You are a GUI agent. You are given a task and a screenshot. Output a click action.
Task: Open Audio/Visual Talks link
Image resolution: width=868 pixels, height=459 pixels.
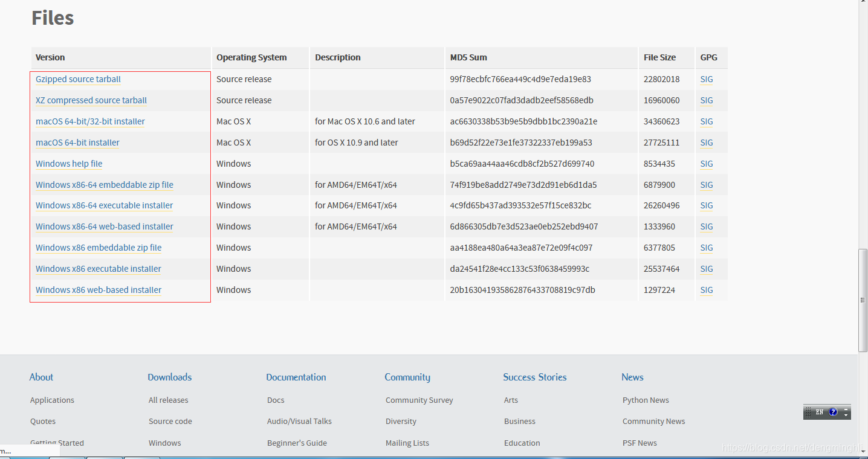tap(299, 421)
